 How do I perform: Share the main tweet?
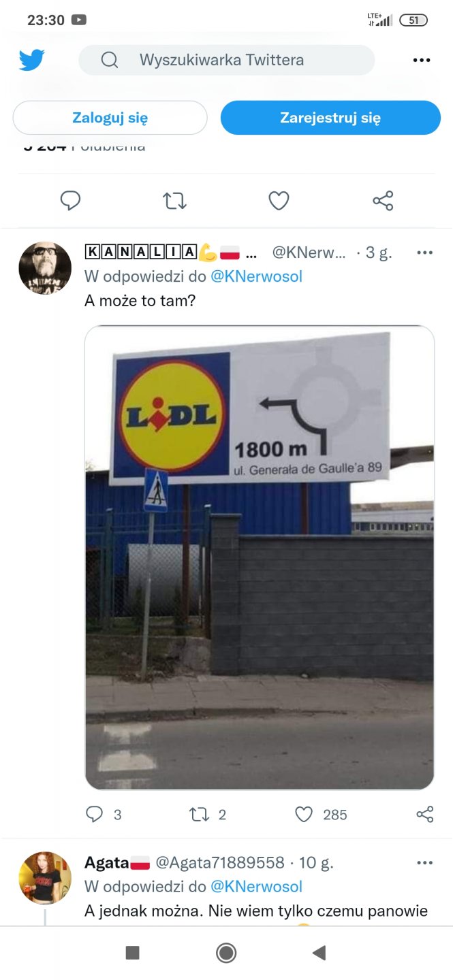click(383, 201)
